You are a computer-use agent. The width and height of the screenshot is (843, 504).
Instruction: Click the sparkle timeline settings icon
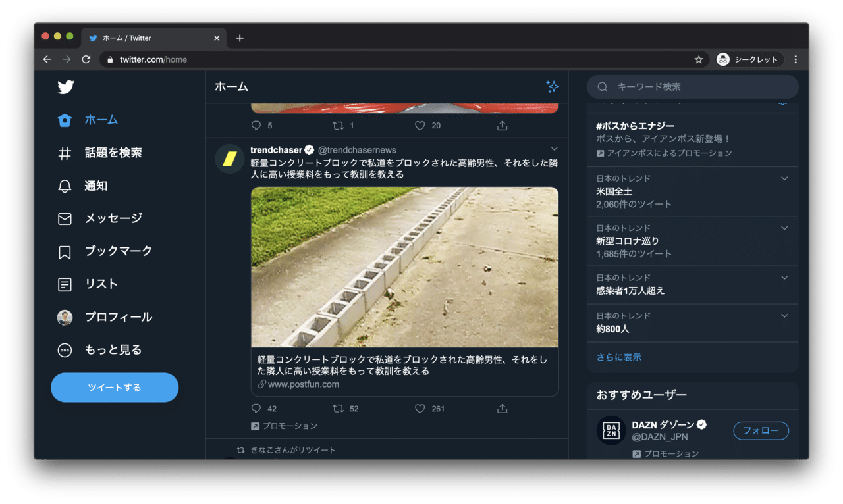pyautogui.click(x=553, y=86)
